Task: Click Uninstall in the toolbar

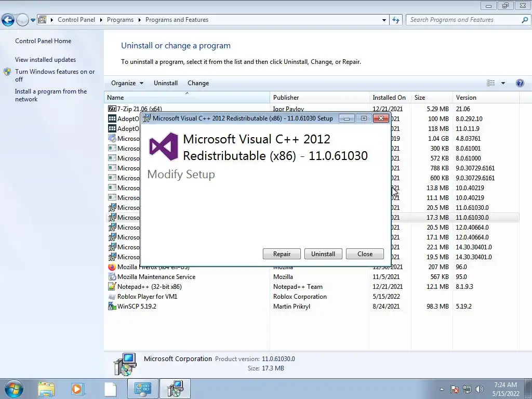Action: click(x=166, y=83)
